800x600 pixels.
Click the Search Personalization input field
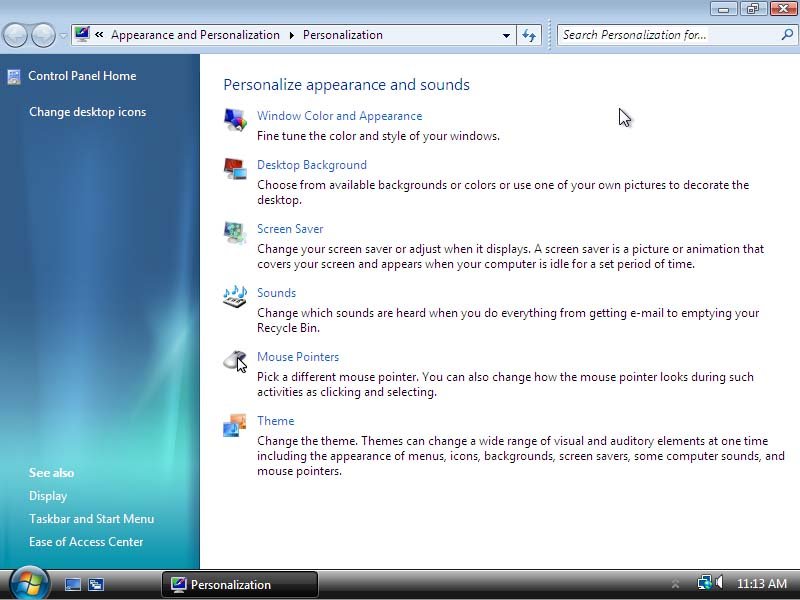point(668,35)
